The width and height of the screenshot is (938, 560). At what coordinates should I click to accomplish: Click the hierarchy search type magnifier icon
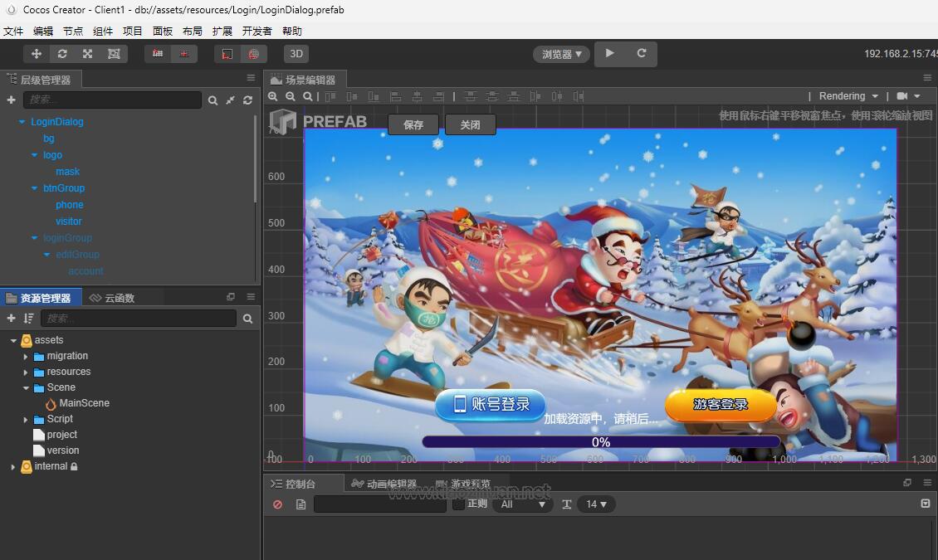pyautogui.click(x=213, y=100)
